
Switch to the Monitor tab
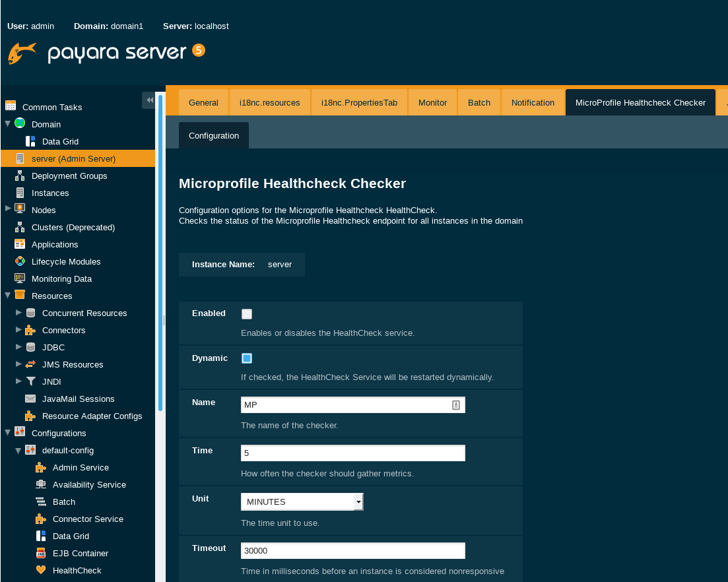tap(433, 102)
